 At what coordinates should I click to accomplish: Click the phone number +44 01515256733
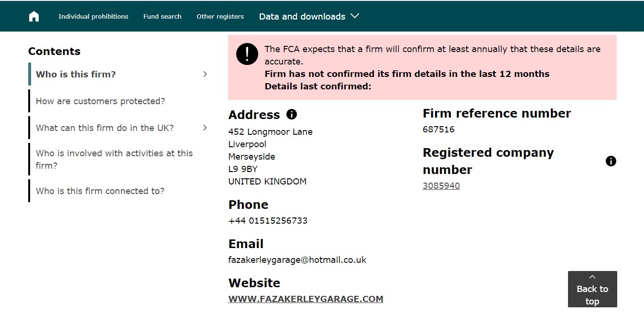[268, 220]
